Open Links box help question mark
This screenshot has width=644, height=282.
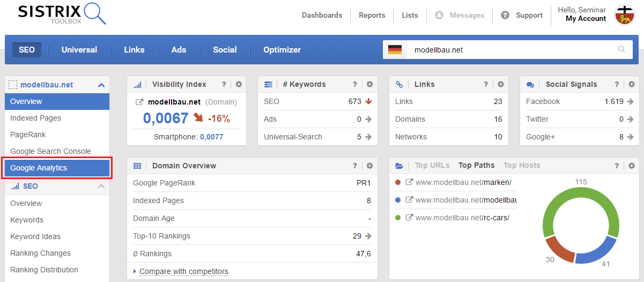486,84
